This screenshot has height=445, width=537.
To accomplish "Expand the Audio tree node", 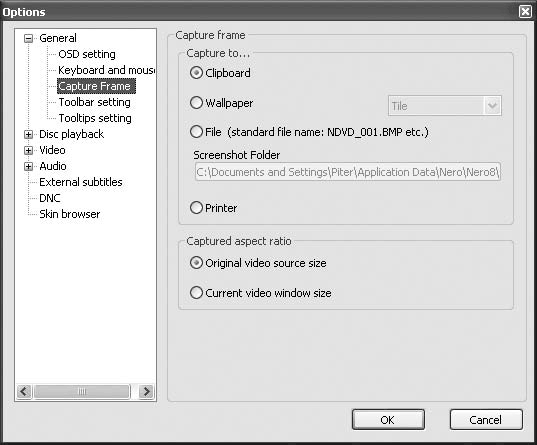I will click(28, 166).
